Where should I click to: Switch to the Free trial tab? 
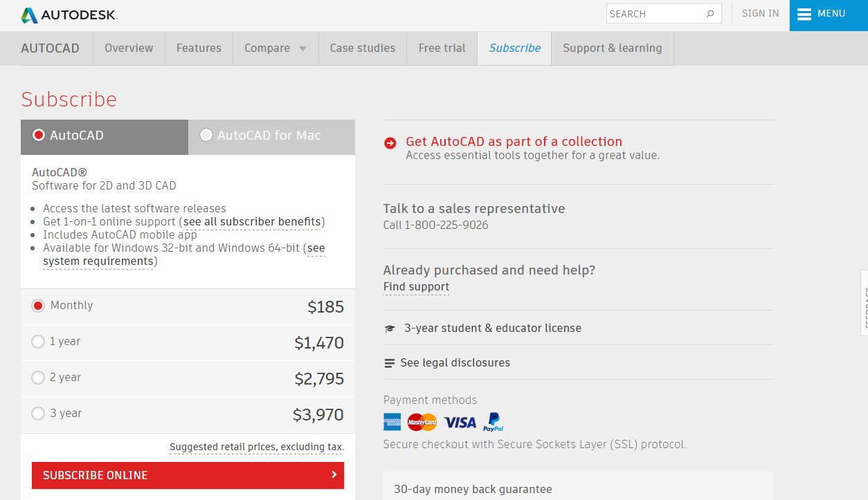442,48
